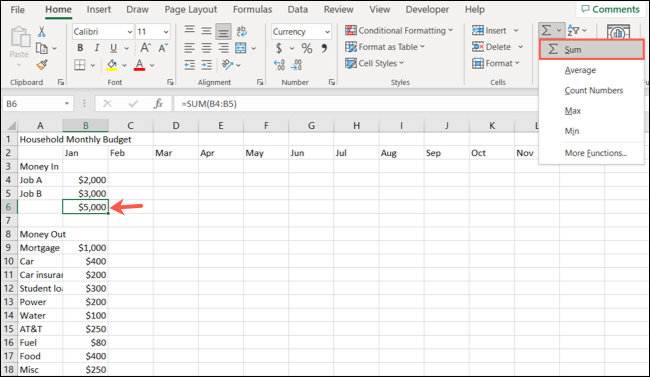
Task: Select column B header
Action: (x=85, y=125)
